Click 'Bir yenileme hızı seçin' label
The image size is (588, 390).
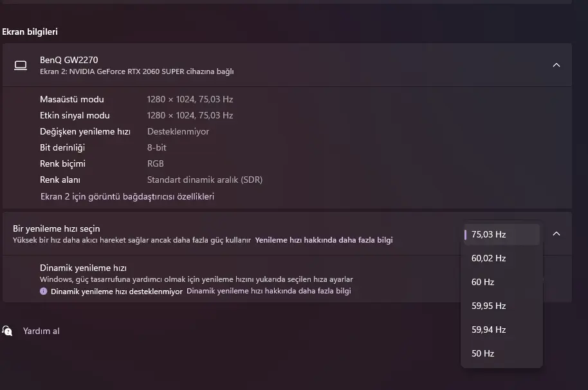pyautogui.click(x=56, y=228)
